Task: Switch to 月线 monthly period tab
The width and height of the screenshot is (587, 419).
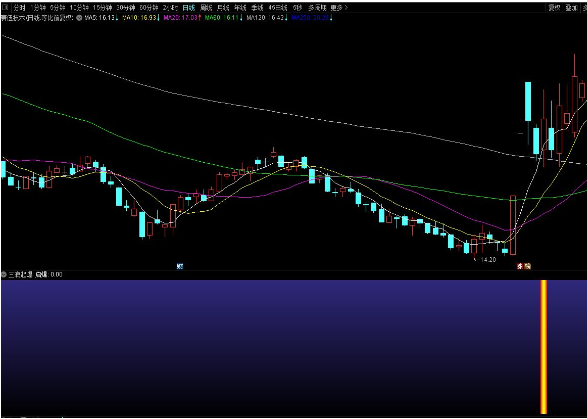Action: pyautogui.click(x=223, y=7)
